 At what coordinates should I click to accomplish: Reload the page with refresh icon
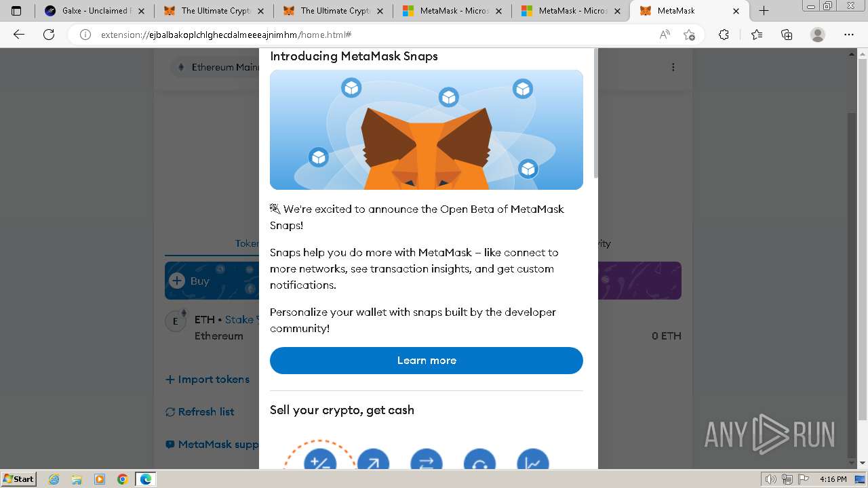[49, 35]
